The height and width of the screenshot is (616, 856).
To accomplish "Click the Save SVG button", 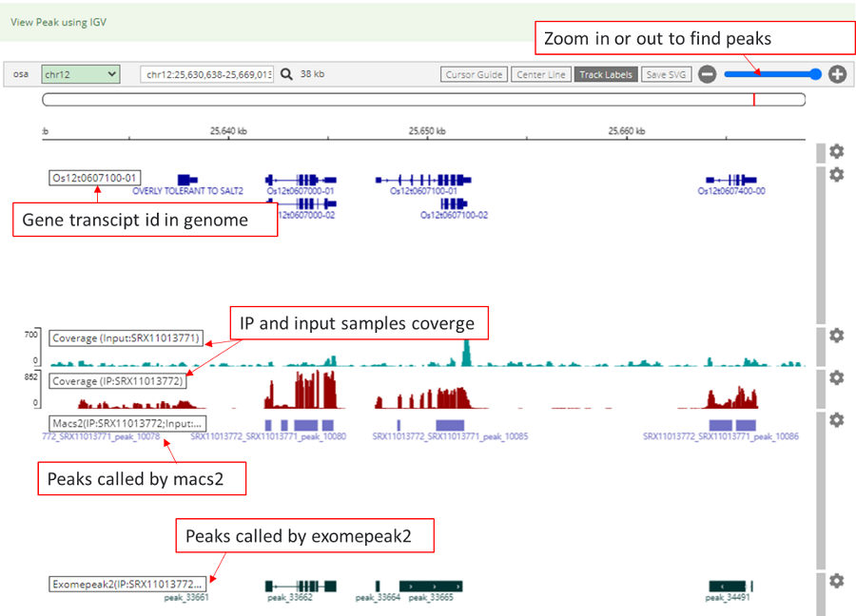I will [669, 74].
